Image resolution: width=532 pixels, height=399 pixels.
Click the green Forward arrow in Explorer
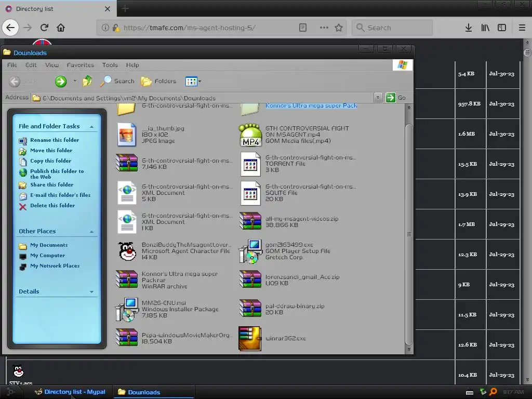tap(61, 82)
